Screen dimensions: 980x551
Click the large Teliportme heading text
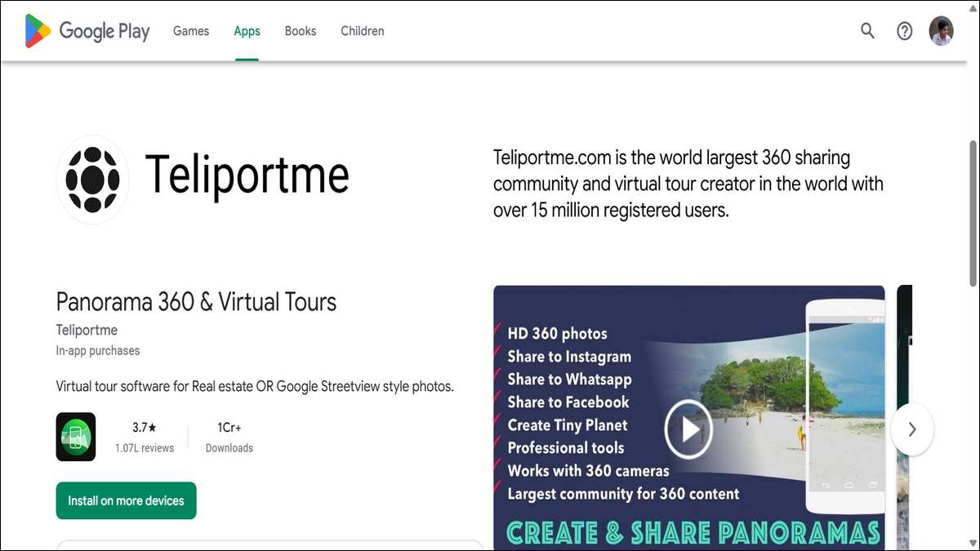coord(247,175)
